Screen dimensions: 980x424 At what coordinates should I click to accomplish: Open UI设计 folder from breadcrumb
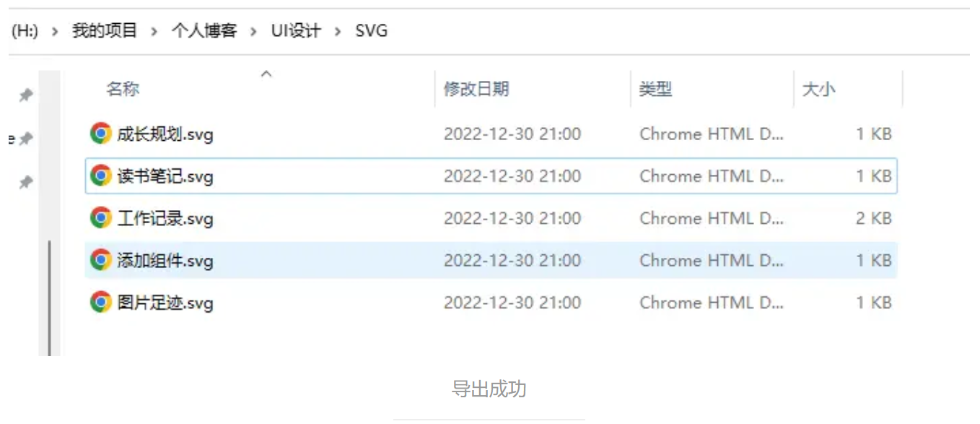tap(296, 31)
